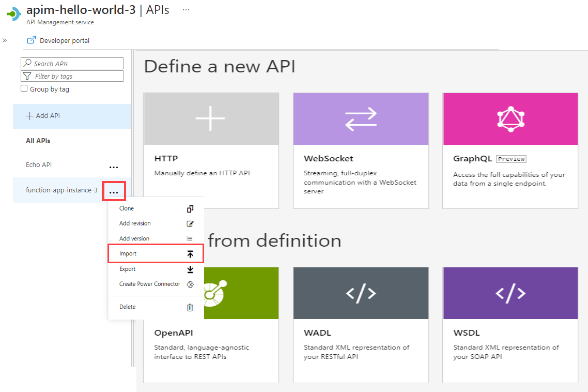Select Export in the context menu
Image resolution: width=588 pixels, height=392 pixels.
pyautogui.click(x=128, y=269)
